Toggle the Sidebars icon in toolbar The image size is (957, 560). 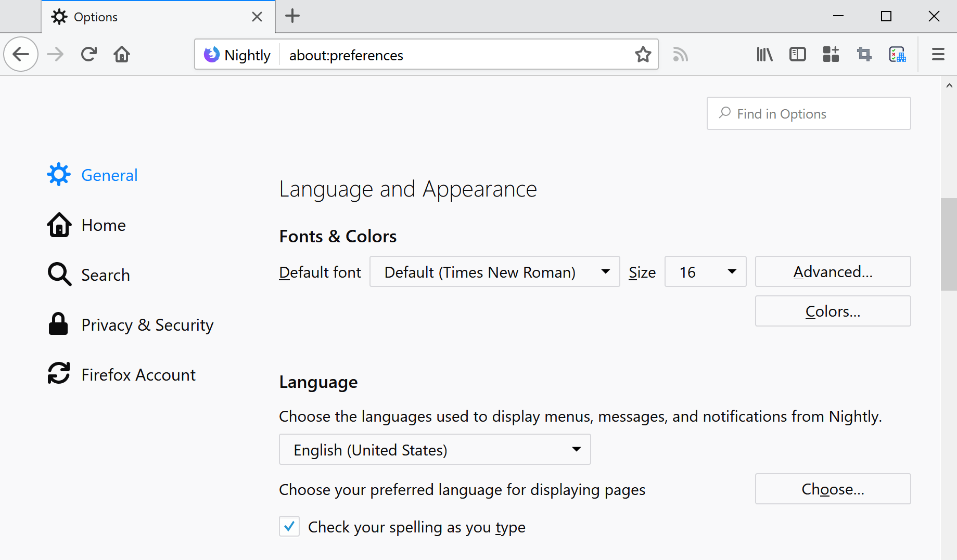coord(797,54)
